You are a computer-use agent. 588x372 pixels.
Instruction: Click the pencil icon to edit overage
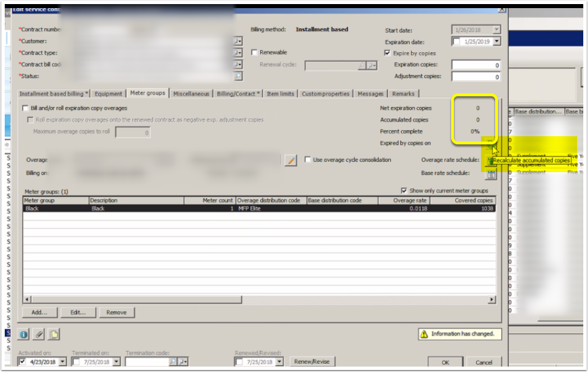tap(291, 161)
